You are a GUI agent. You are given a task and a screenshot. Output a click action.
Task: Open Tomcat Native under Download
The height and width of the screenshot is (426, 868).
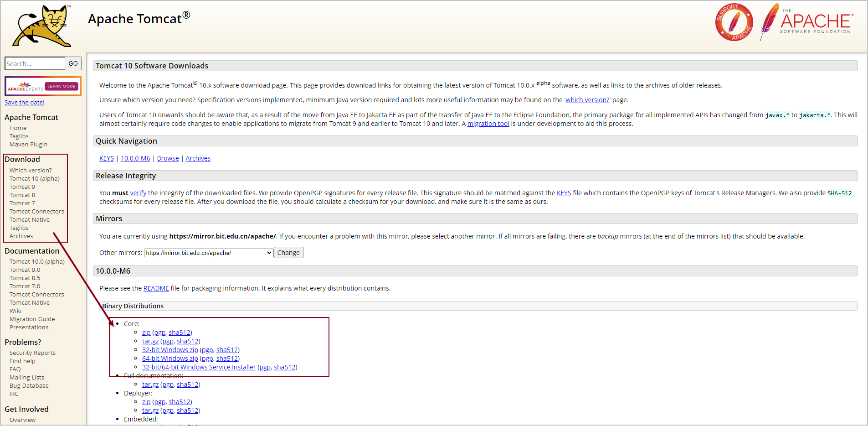click(x=30, y=220)
